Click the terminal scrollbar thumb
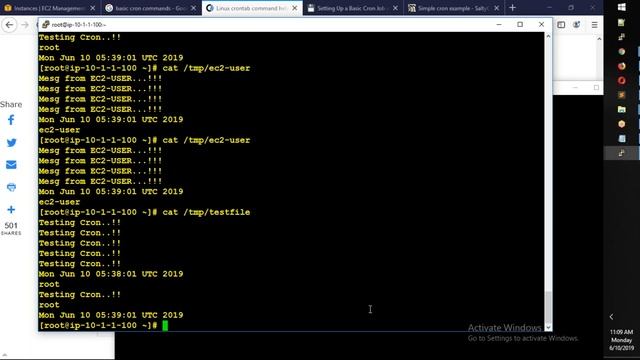Image resolution: width=640 pixels, height=360 pixels. click(548, 306)
